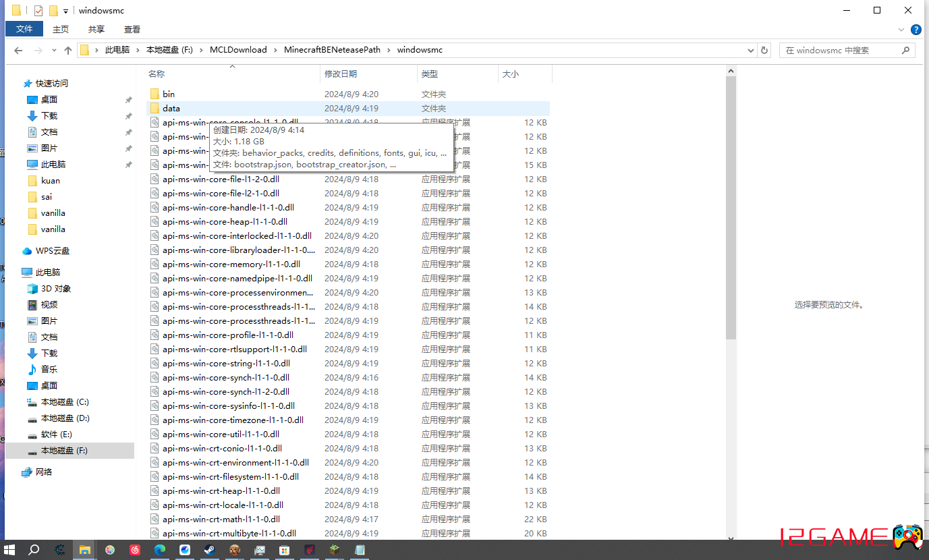Screen dimensions: 929x560
Task: Expand the ribbon with the chevron
Action: click(x=901, y=30)
